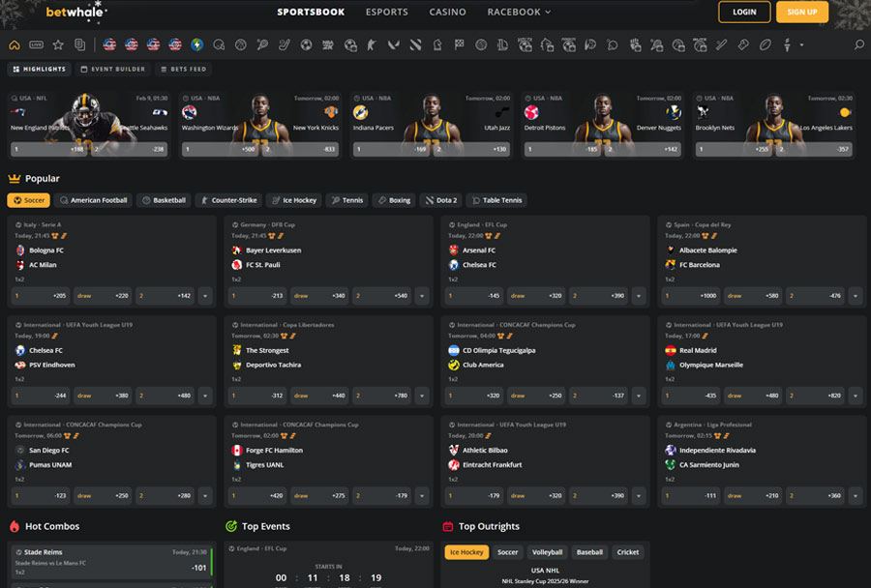The image size is (871, 588).
Task: Open the search icon at top right
Action: 857,44
